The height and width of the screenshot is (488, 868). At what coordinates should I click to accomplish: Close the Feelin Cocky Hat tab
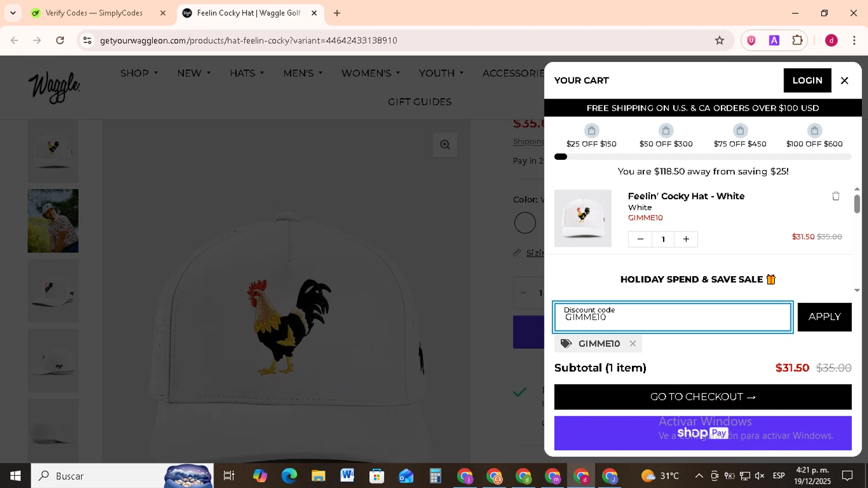314,13
